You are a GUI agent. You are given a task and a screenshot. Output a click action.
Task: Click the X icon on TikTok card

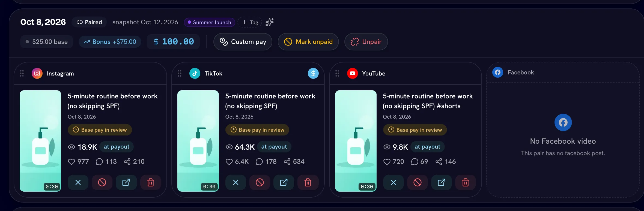click(x=236, y=182)
